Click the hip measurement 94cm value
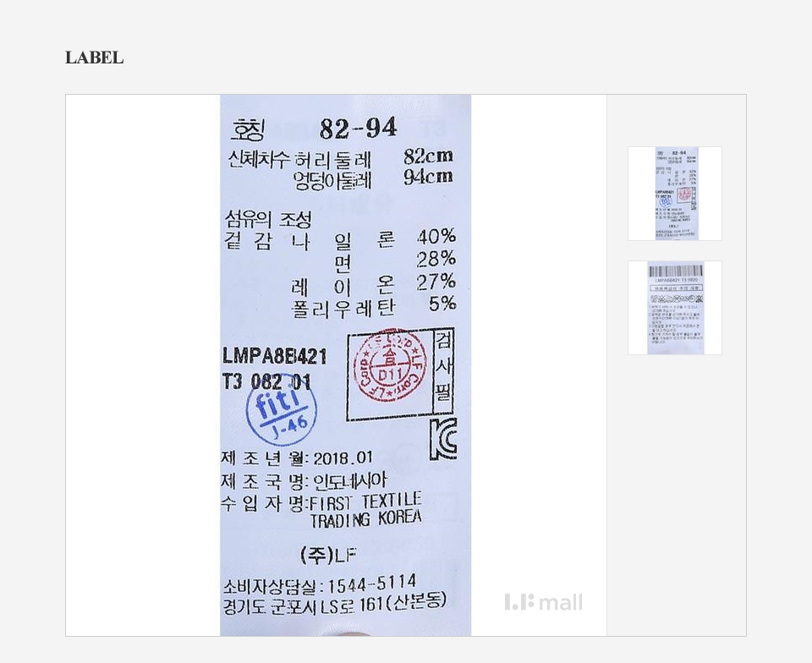Screen dimensions: 812x663 click(x=428, y=177)
